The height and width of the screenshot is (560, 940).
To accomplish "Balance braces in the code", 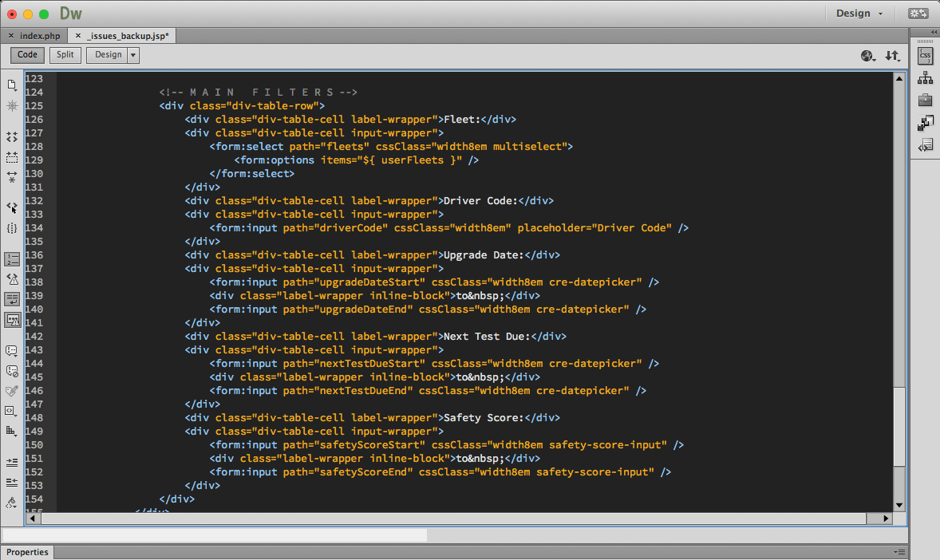I will click(x=12, y=228).
